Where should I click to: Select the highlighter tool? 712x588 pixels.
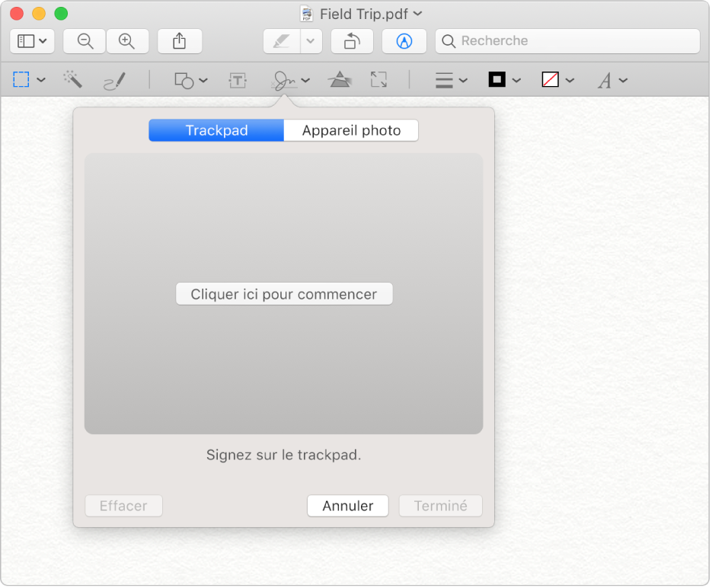click(281, 41)
